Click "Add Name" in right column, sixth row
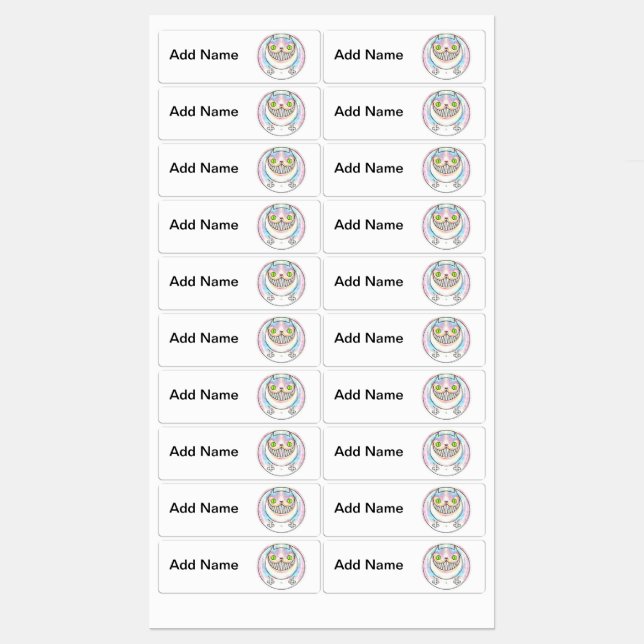Viewport: 644px width, 644px height. (x=369, y=338)
